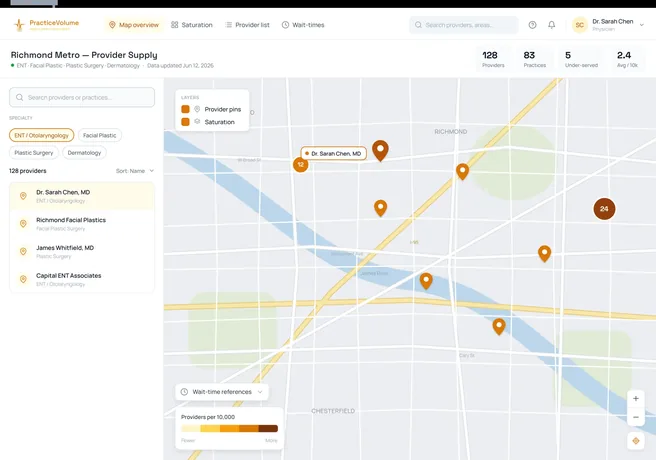The height and width of the screenshot is (460, 656).
Task: Go to the Wait-times tab
Action: coord(303,25)
